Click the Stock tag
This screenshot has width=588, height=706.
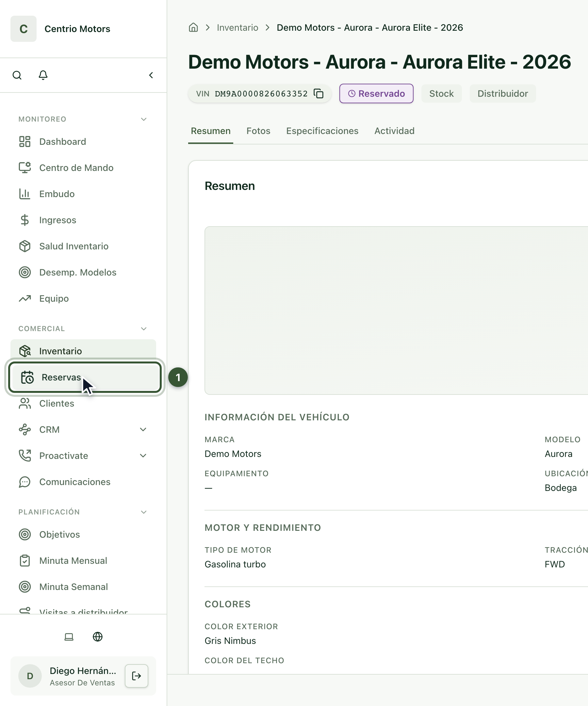[442, 93]
